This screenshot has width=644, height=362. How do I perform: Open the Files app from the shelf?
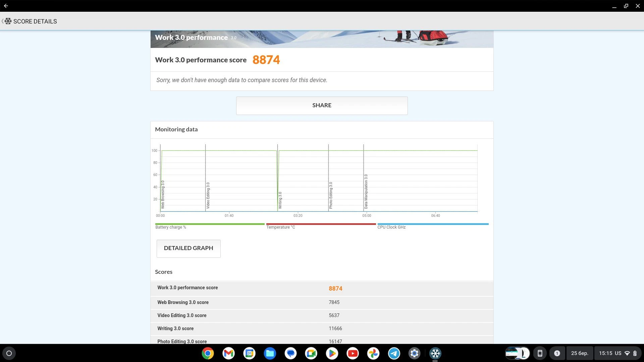[x=270, y=353]
